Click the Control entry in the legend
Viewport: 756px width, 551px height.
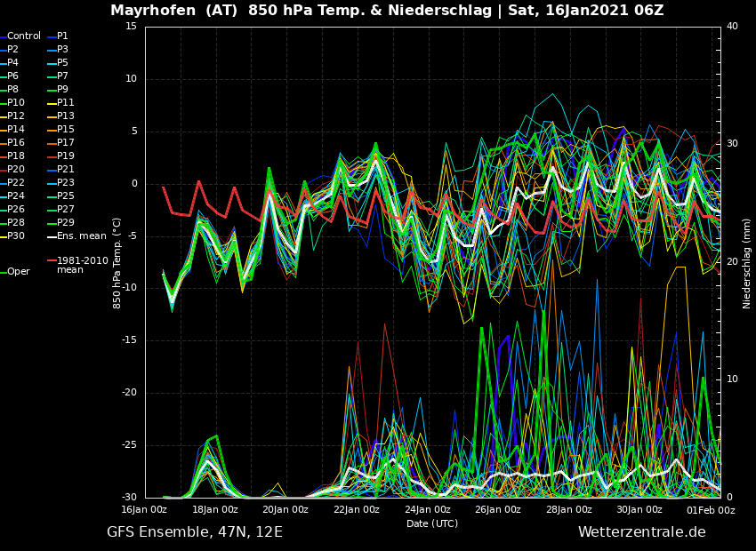coord(24,36)
